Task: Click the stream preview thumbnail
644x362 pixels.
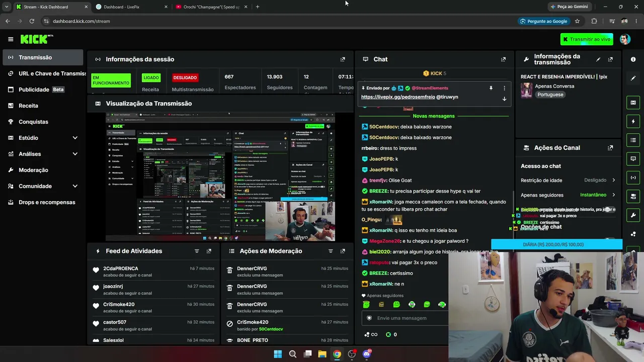Action: tap(220, 176)
